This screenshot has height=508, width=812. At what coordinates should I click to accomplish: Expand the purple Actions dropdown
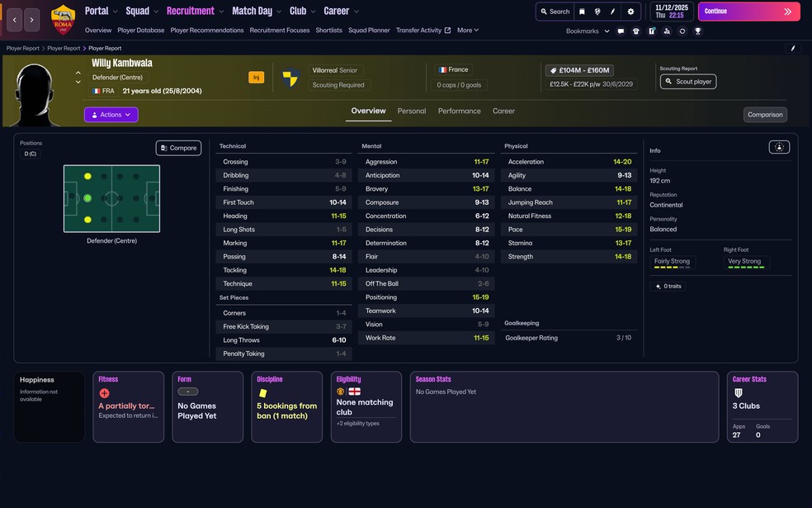coord(111,115)
